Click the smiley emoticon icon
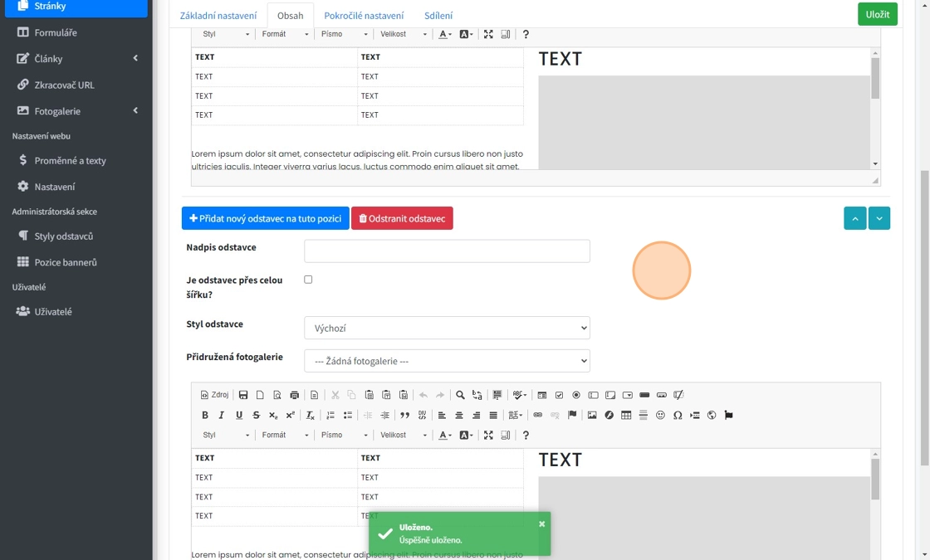The width and height of the screenshot is (930, 560). (660, 415)
